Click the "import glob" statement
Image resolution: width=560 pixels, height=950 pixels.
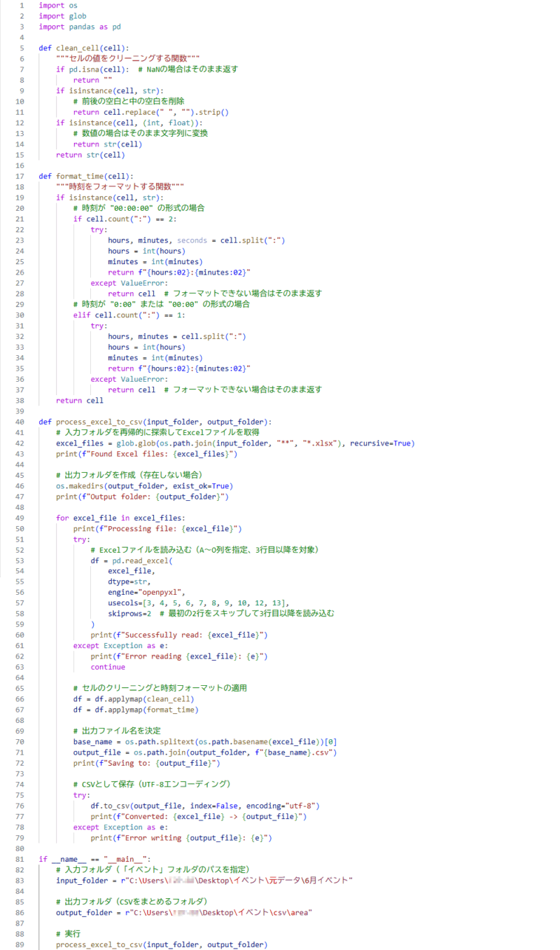pyautogui.click(x=62, y=15)
